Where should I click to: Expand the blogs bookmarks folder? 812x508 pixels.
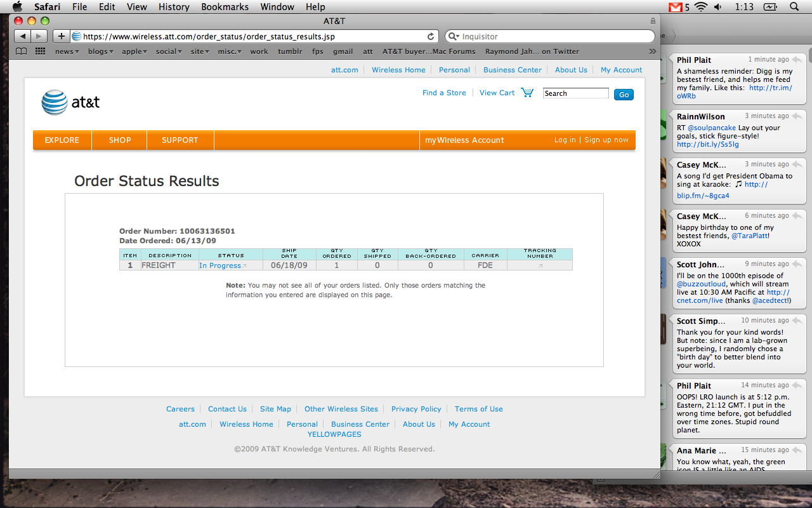click(101, 51)
